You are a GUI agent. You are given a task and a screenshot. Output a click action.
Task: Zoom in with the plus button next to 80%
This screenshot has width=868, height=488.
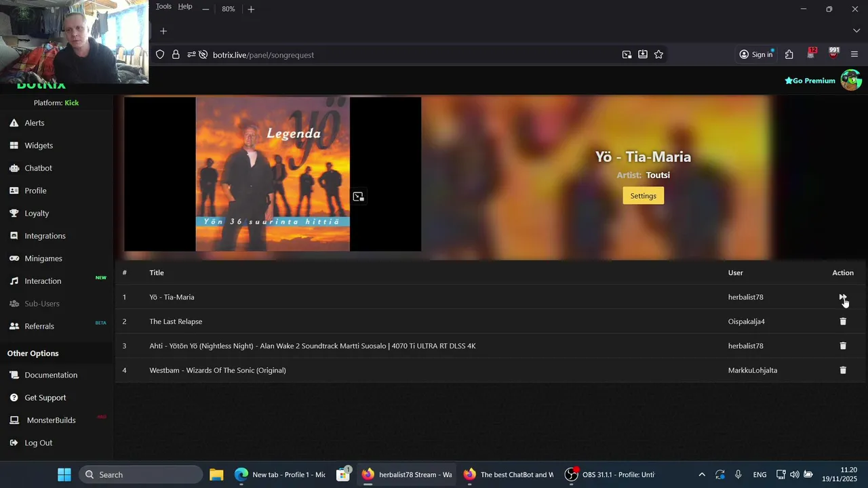(251, 9)
